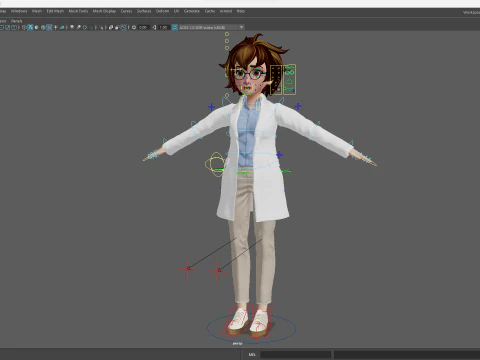The height and width of the screenshot is (360, 480).
Task: Click the use default material icon
Action: 37,27
